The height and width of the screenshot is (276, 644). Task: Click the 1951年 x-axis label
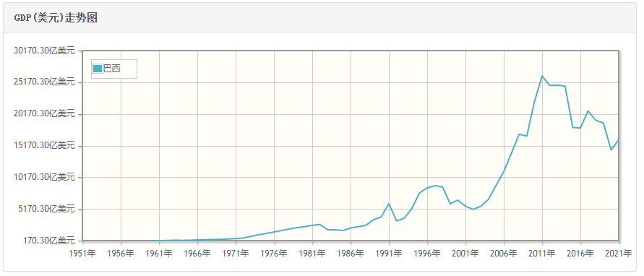coord(82,254)
